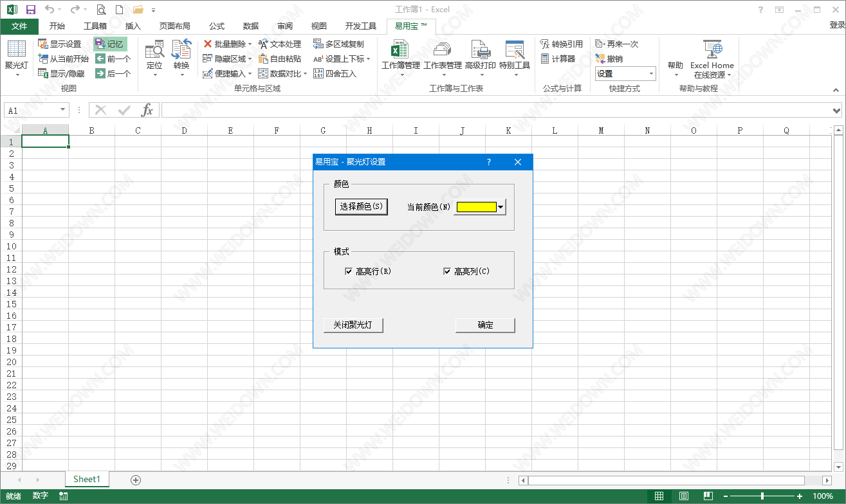Open the 计算器 calculator

558,59
